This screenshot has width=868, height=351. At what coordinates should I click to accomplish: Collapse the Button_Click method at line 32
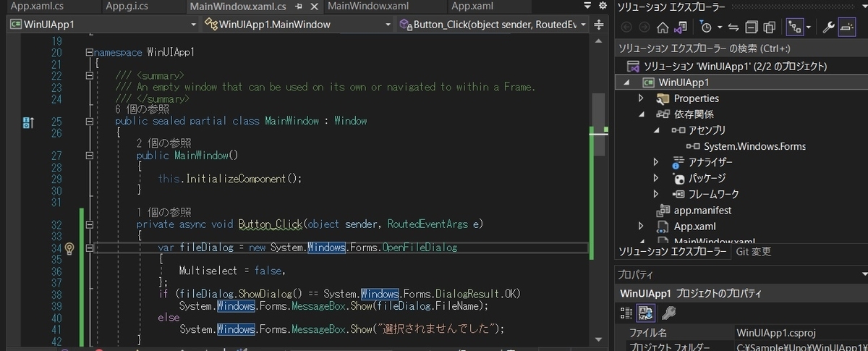pyautogui.click(x=89, y=225)
